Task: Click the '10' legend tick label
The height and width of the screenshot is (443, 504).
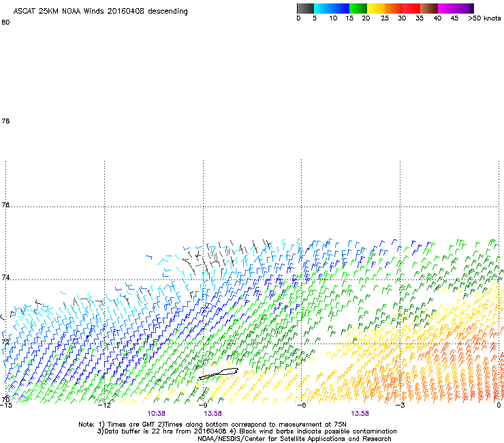Action: pos(333,18)
